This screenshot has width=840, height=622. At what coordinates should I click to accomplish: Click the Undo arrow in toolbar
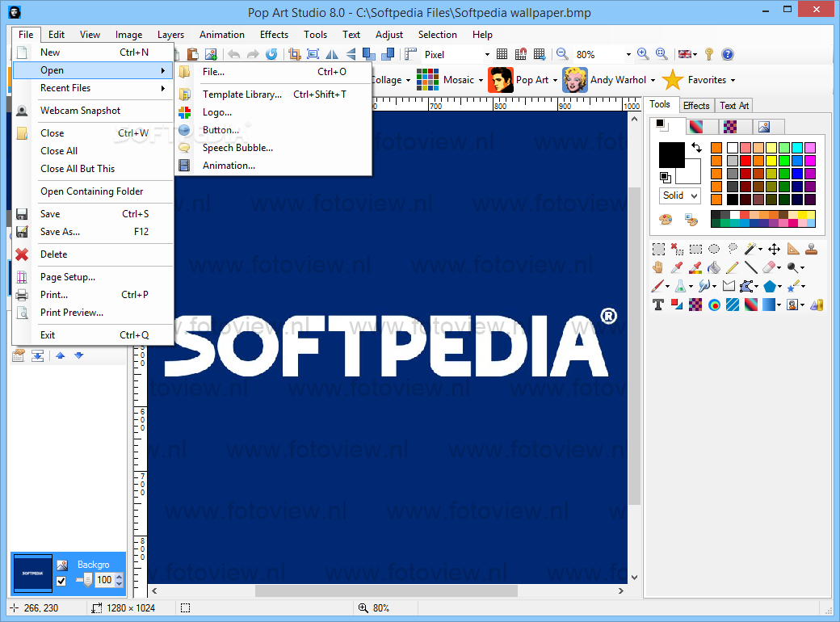(x=233, y=54)
